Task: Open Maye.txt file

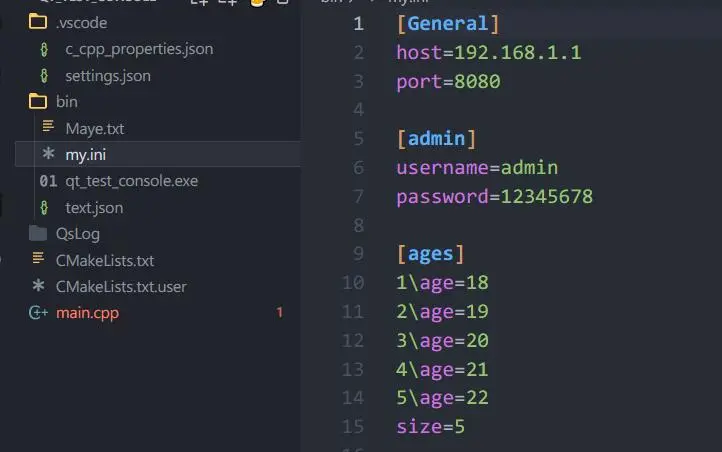Action: pyautogui.click(x=94, y=128)
